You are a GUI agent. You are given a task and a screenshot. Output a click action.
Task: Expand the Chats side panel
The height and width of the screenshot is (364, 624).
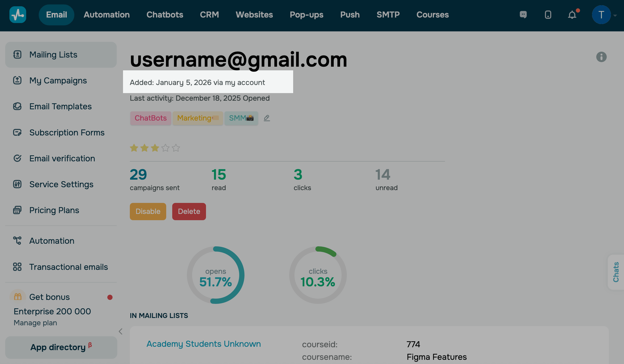(616, 272)
